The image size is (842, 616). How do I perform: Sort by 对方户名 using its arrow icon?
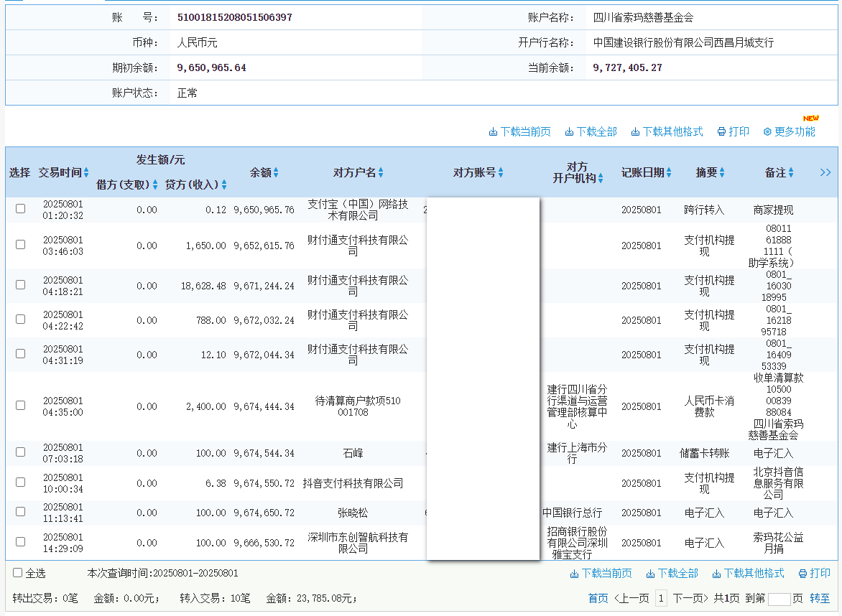(x=381, y=173)
